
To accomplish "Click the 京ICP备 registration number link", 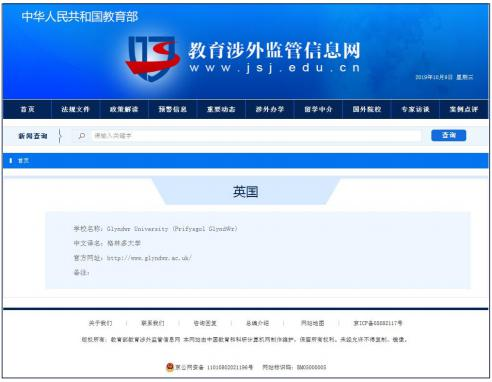I will [x=378, y=323].
